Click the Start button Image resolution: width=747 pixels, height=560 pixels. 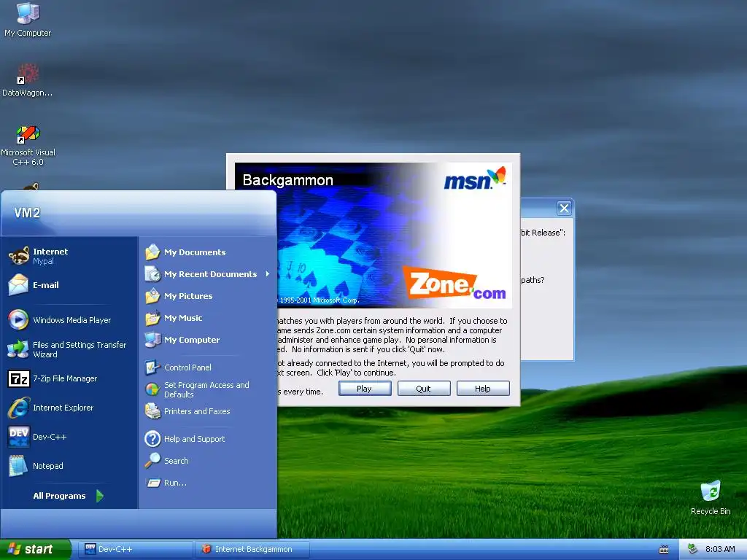coord(35,549)
